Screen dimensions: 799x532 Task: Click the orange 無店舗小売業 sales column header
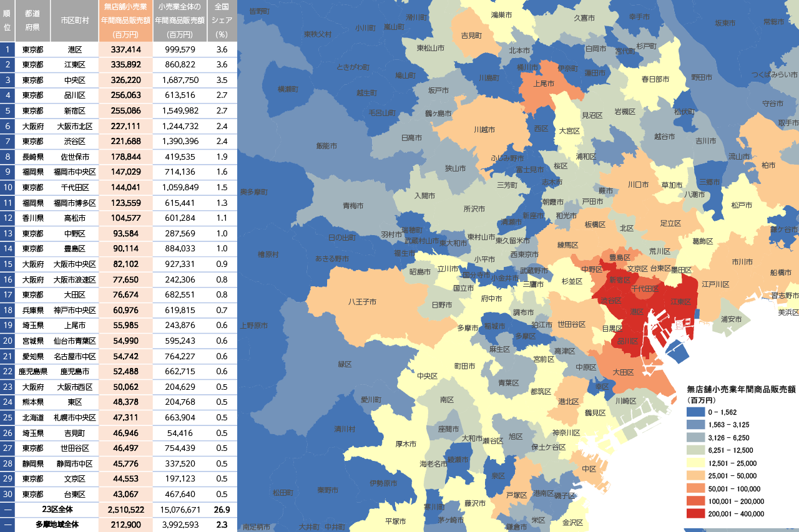pyautogui.click(x=125, y=21)
